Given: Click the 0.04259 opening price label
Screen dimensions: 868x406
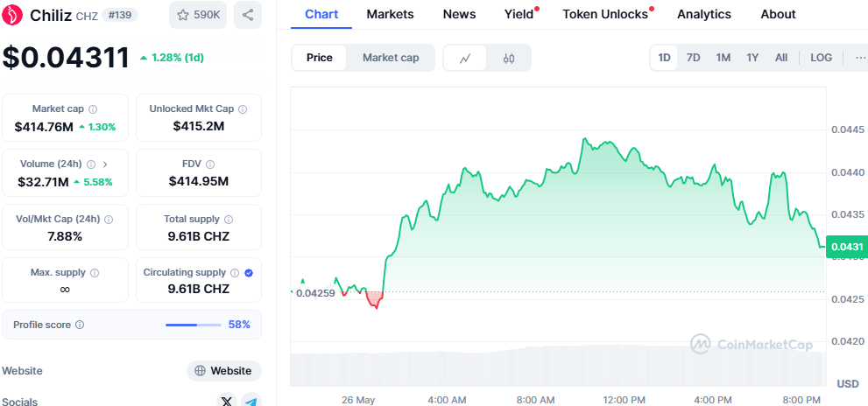Looking at the screenshot, I should coord(315,293).
